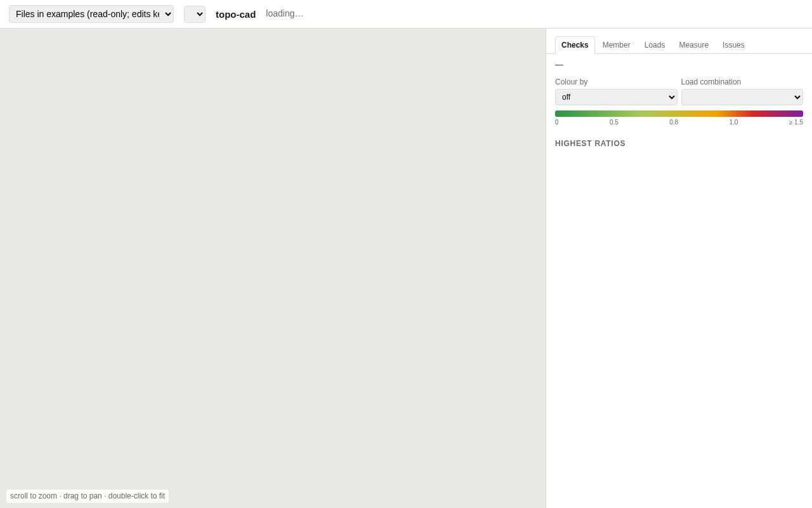The image size is (812, 508).
Task: Click the 'Colour by' label
Action: [x=571, y=82]
